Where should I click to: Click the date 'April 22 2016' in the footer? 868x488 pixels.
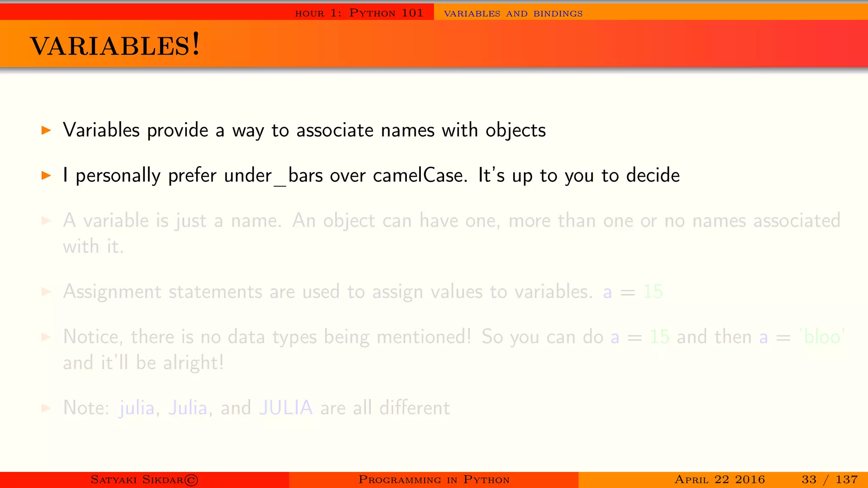[720, 480]
